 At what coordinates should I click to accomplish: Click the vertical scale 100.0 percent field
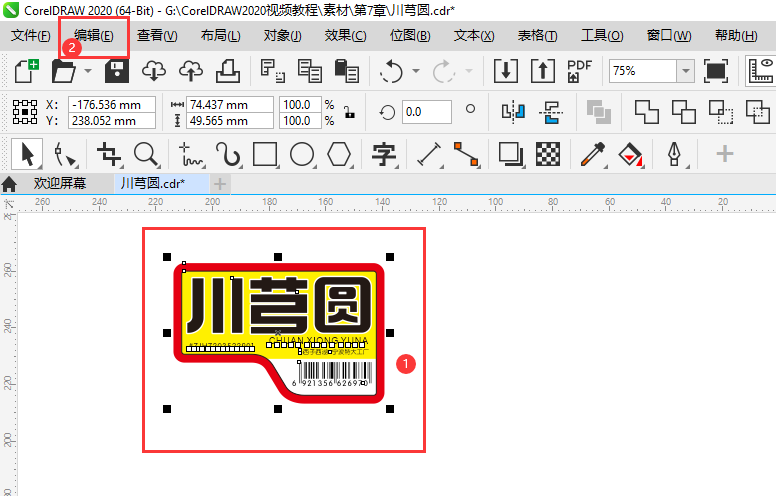tap(300, 121)
